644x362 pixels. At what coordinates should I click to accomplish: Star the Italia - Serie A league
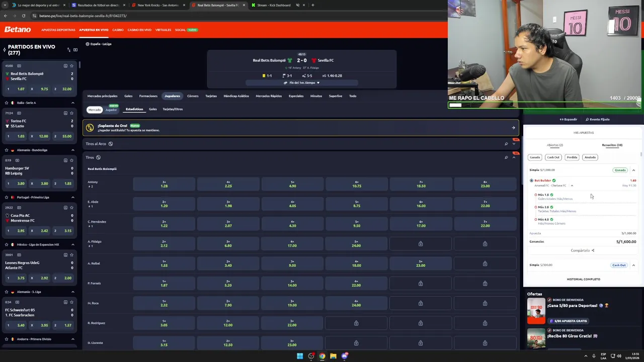coord(6,103)
